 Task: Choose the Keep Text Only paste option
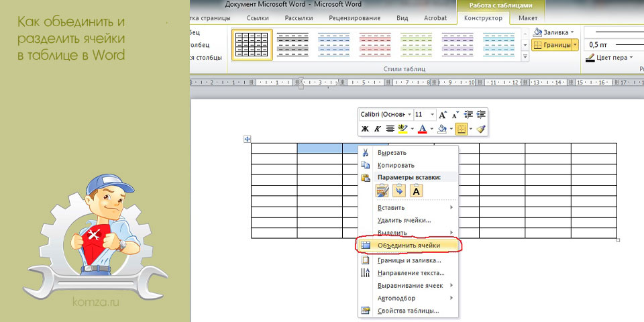(x=416, y=191)
